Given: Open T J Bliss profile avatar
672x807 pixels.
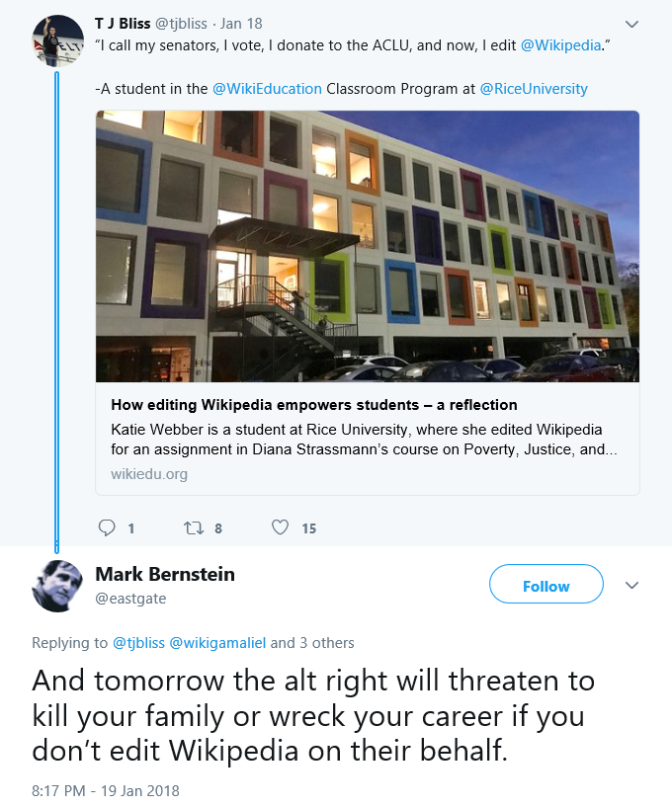Looking at the screenshot, I should [57, 40].
